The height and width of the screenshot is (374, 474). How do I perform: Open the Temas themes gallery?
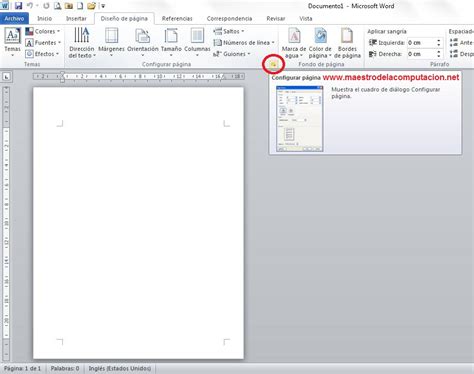point(12,42)
